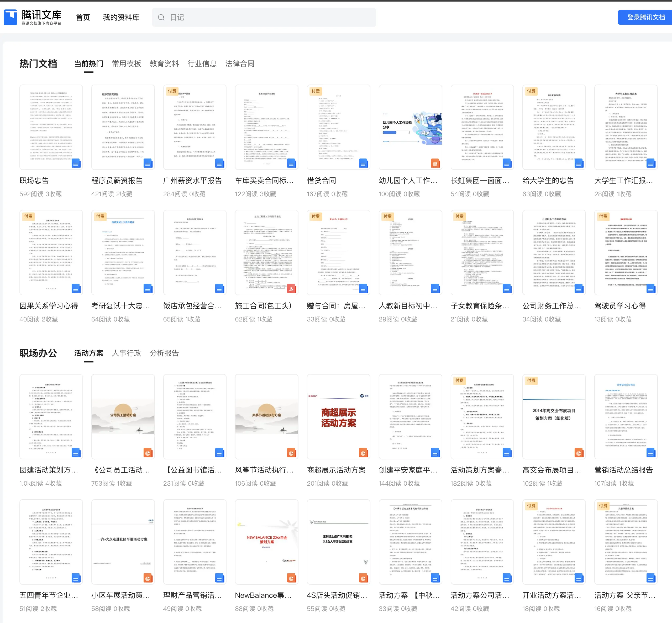The image size is (672, 623).
Task: Click doc icon on 营销活动总结报告 thumbnail
Action: pyautogui.click(x=651, y=453)
